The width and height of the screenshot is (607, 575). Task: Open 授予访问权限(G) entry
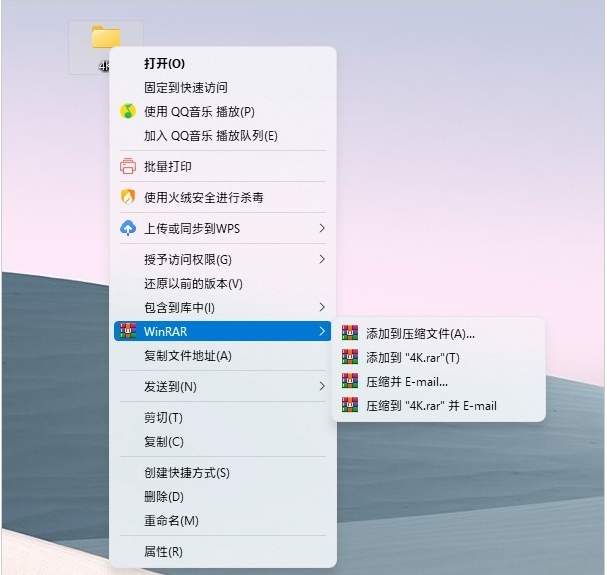[x=223, y=259]
